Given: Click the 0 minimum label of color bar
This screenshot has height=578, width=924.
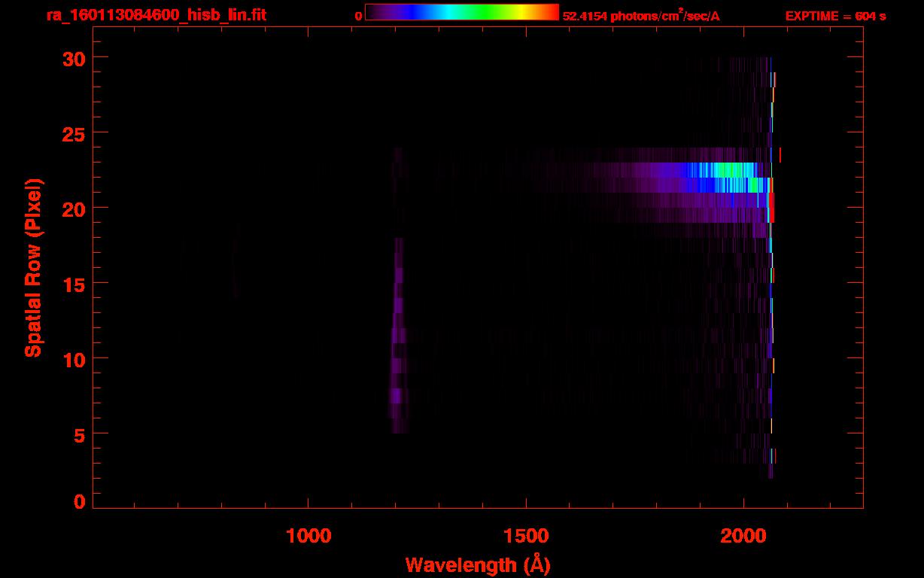Looking at the screenshot, I should tap(359, 16).
